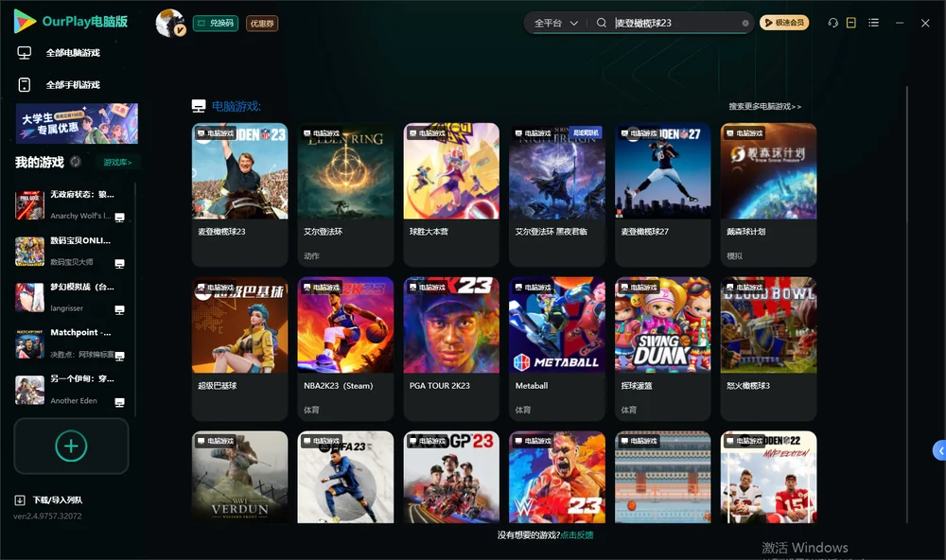This screenshot has width=946, height=560.
Task: Open customer service headset icon
Action: click(833, 23)
